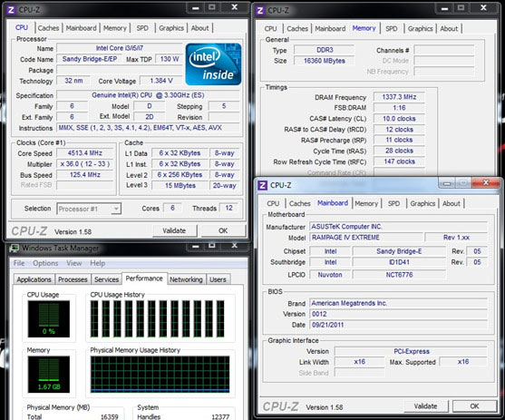Click OK button in Mainboard window
505x420 pixels.
[474, 406]
